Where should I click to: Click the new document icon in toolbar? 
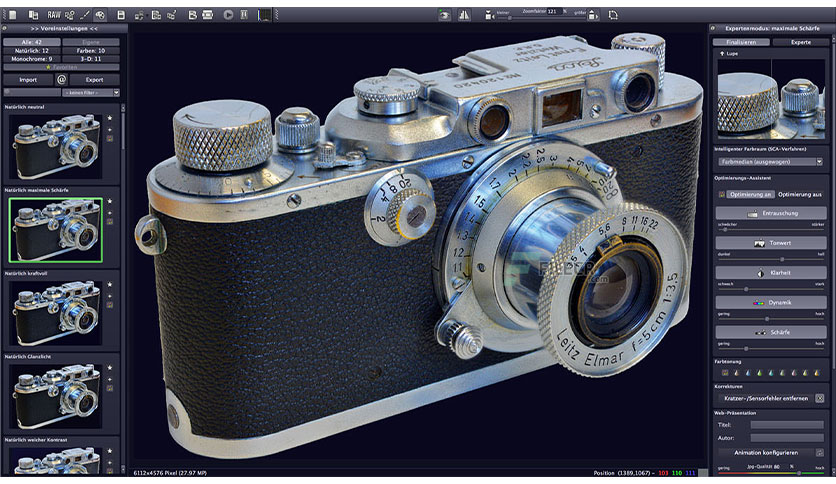pos(12,15)
